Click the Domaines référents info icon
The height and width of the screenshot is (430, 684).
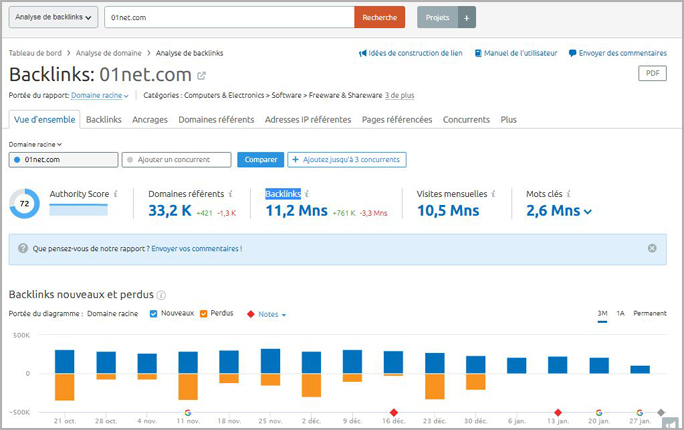tap(230, 194)
